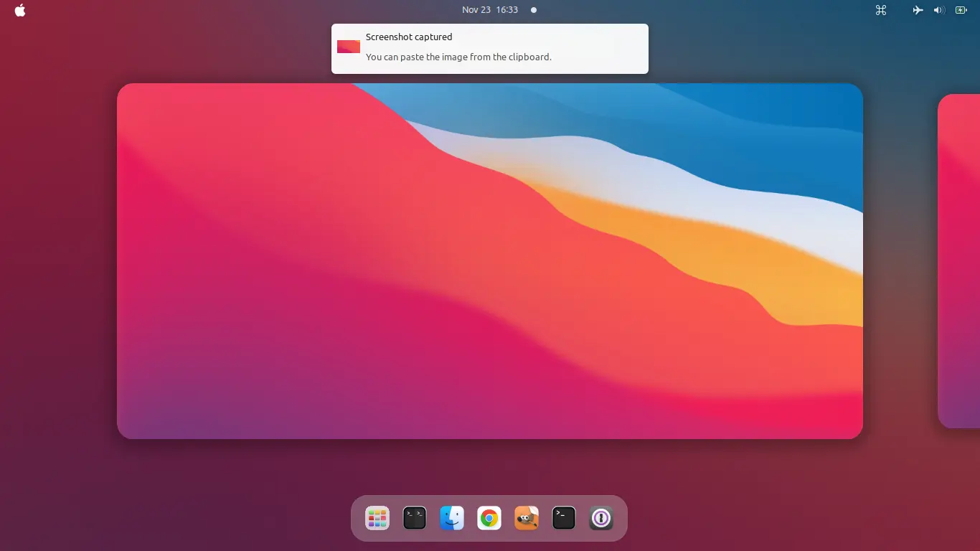Viewport: 980px width, 551px height.
Task: Click the Apple logo Activities button
Action: [x=20, y=10]
